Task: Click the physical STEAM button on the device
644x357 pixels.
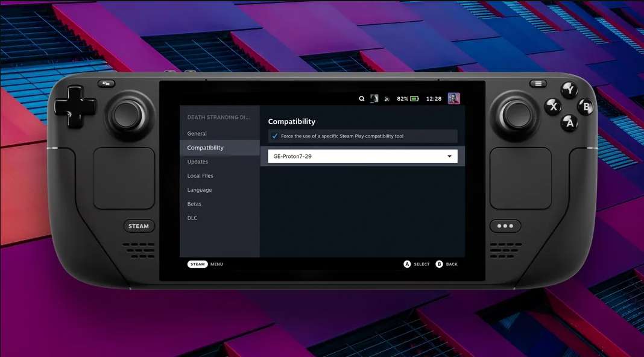Action: [139, 226]
